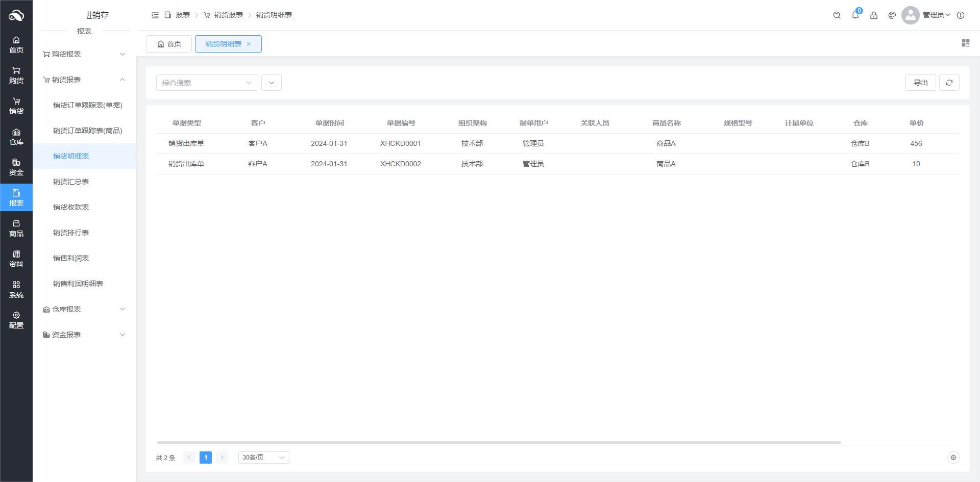980x482 pixels.
Task: Expand the 购货报表 menu group
Action: click(84, 54)
